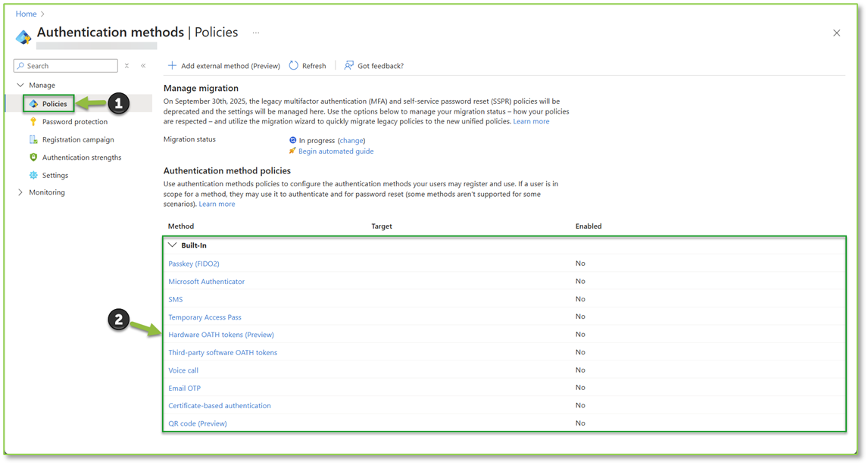The width and height of the screenshot is (868, 465).
Task: Click the Settings gear under Manage
Action: 33,175
